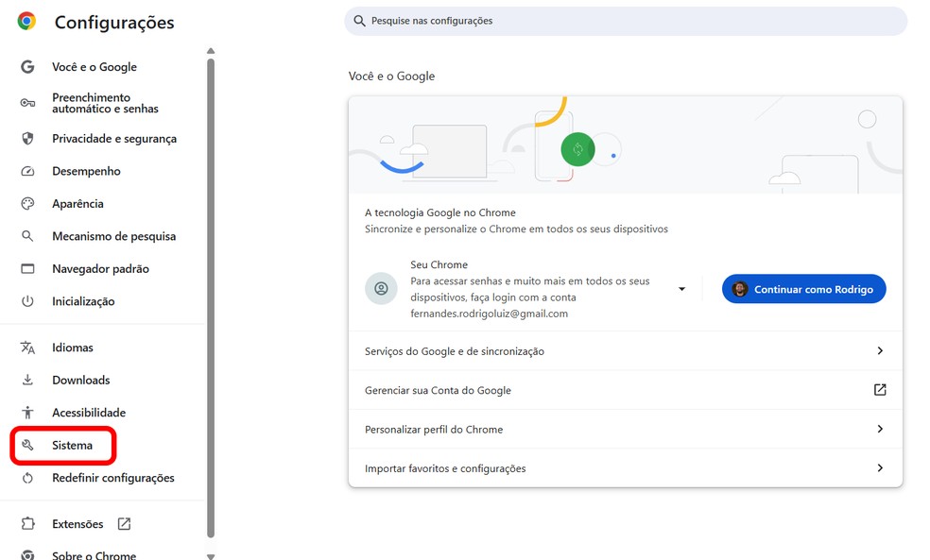Click Gerenciar sua Conta do Google link
Screen dimensions: 930x560
438,390
